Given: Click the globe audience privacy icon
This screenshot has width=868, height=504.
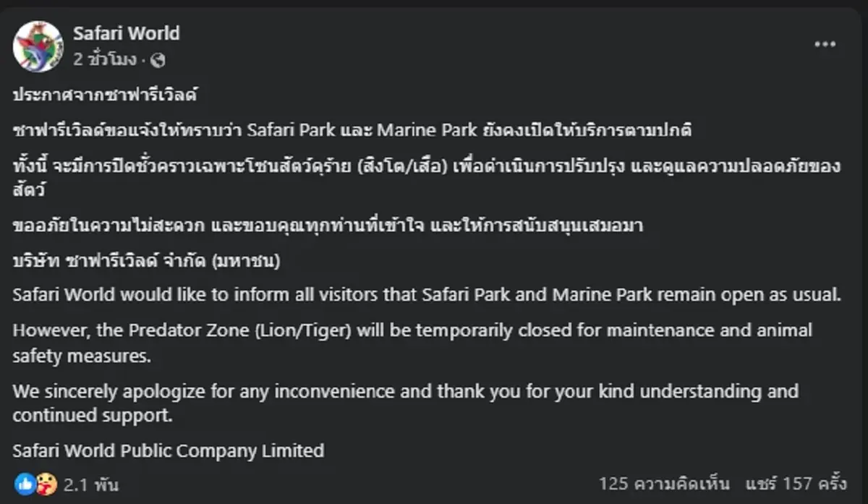Looking at the screenshot, I should point(158,60).
